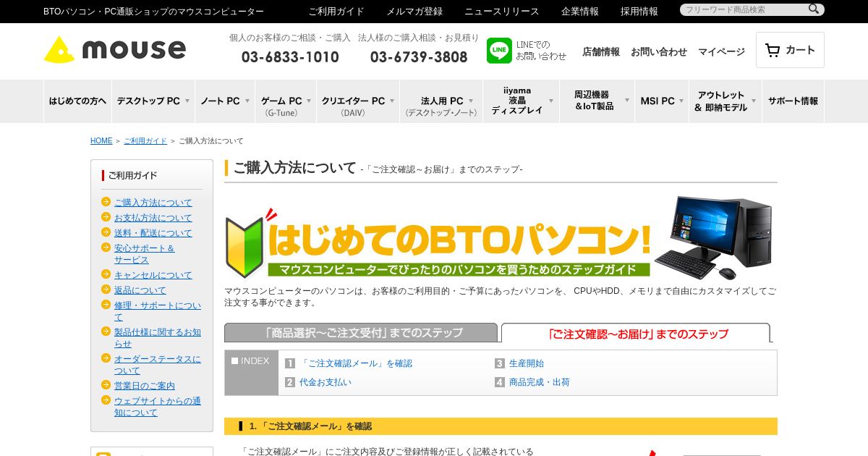The height and width of the screenshot is (456, 868).
Task: Click arrow icon beside キャンセルについて
Action: [x=106, y=274]
